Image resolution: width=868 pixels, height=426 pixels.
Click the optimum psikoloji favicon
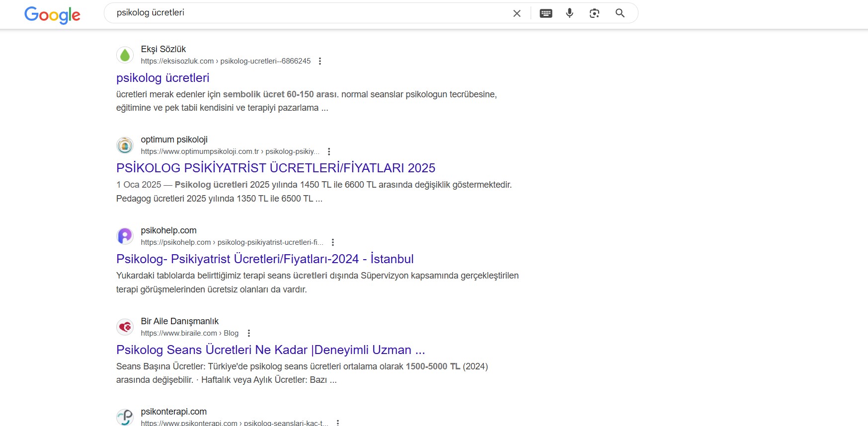(x=125, y=145)
